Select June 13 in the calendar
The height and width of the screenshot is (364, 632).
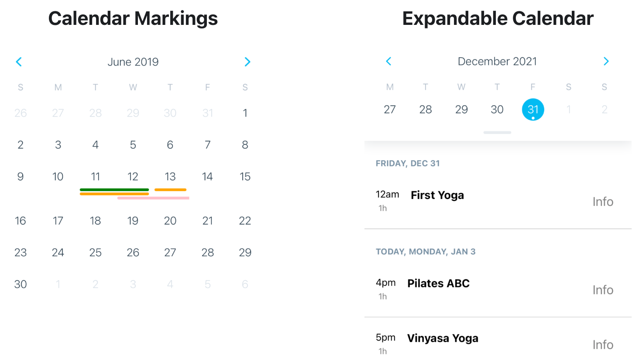coord(170,177)
